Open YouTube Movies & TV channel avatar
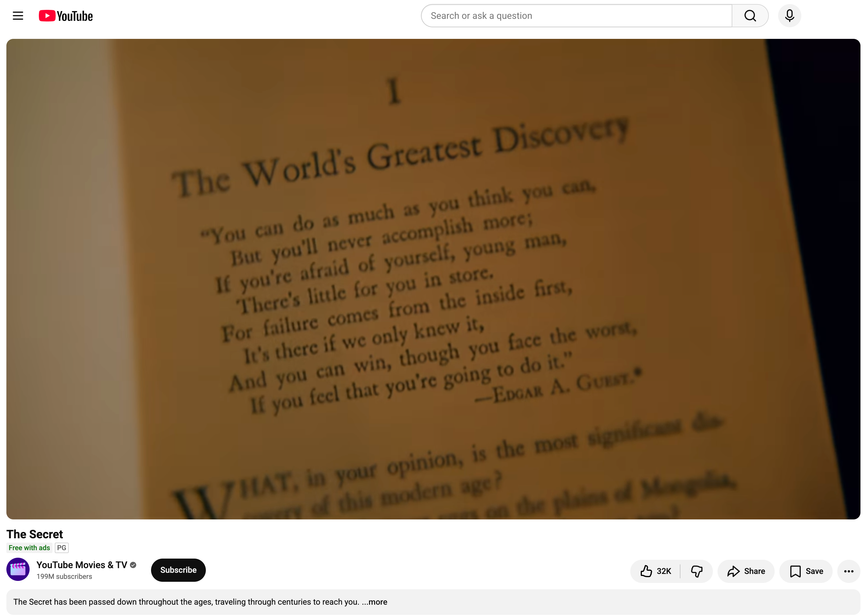 coord(18,569)
